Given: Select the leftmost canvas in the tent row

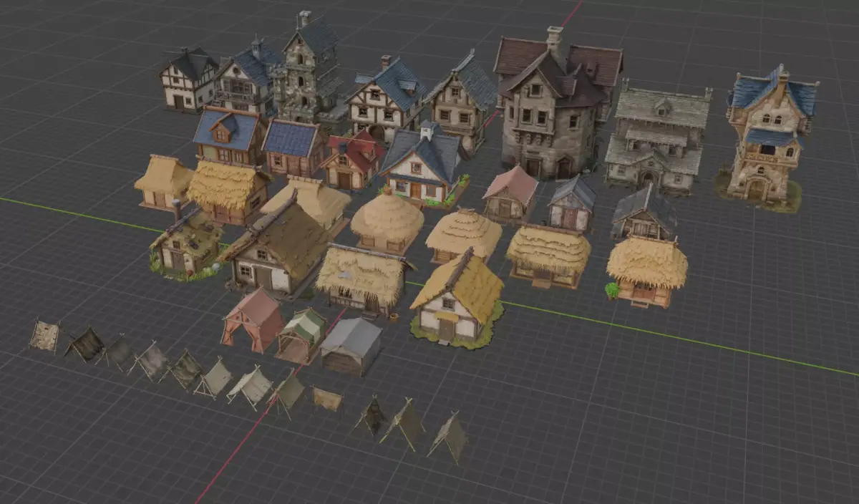Looking at the screenshot, I should (44, 336).
